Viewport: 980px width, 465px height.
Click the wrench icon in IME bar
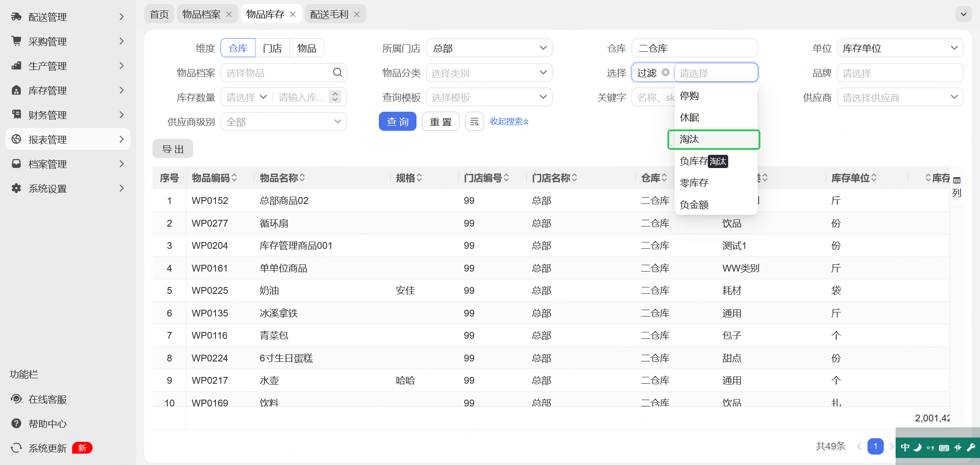click(x=971, y=448)
